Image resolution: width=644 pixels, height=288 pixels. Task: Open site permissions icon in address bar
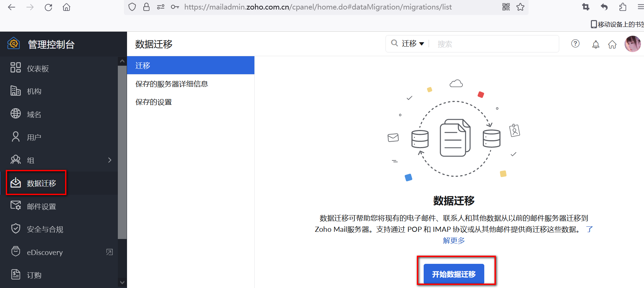click(x=161, y=7)
